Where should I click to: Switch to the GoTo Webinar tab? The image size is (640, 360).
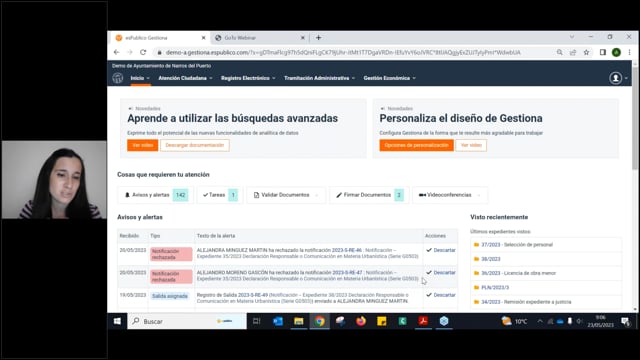[260, 38]
